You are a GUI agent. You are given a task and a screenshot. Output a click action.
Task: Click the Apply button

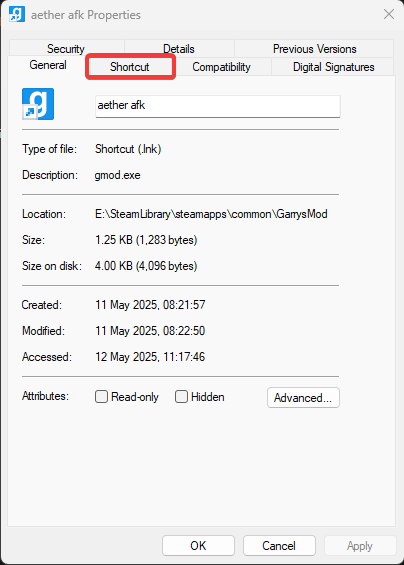tap(360, 546)
